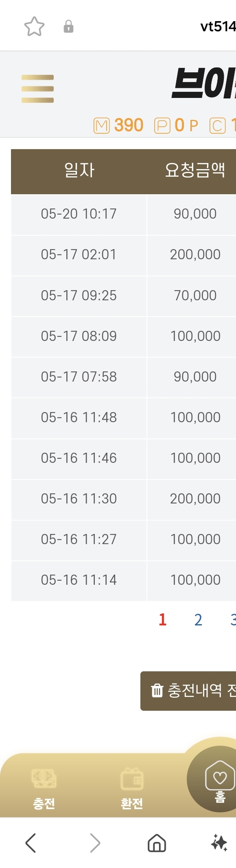Tap the bookmark star icon
Viewport: 236px width, 868px height.
pyautogui.click(x=34, y=27)
